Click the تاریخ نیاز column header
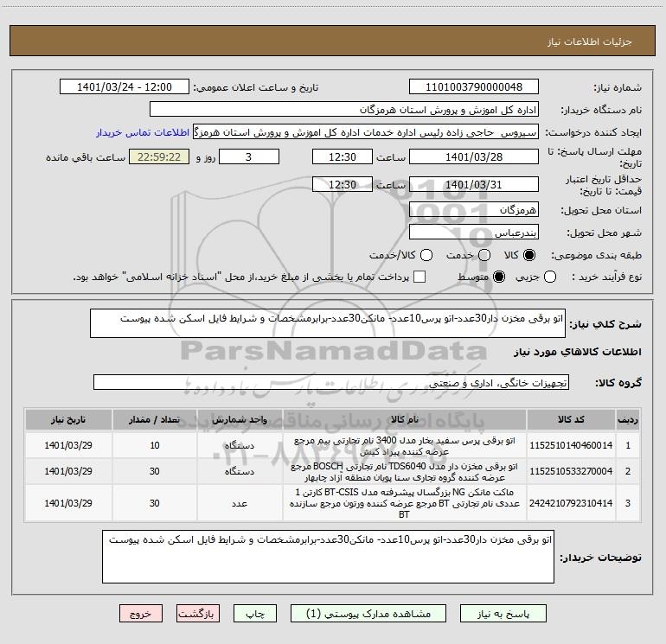Viewport: 666px width, 644px height. coord(68,419)
